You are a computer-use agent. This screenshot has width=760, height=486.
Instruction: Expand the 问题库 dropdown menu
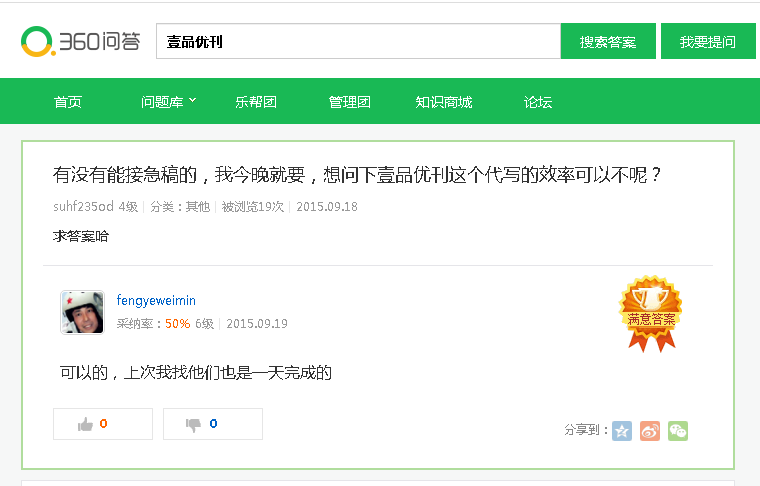click(168, 102)
